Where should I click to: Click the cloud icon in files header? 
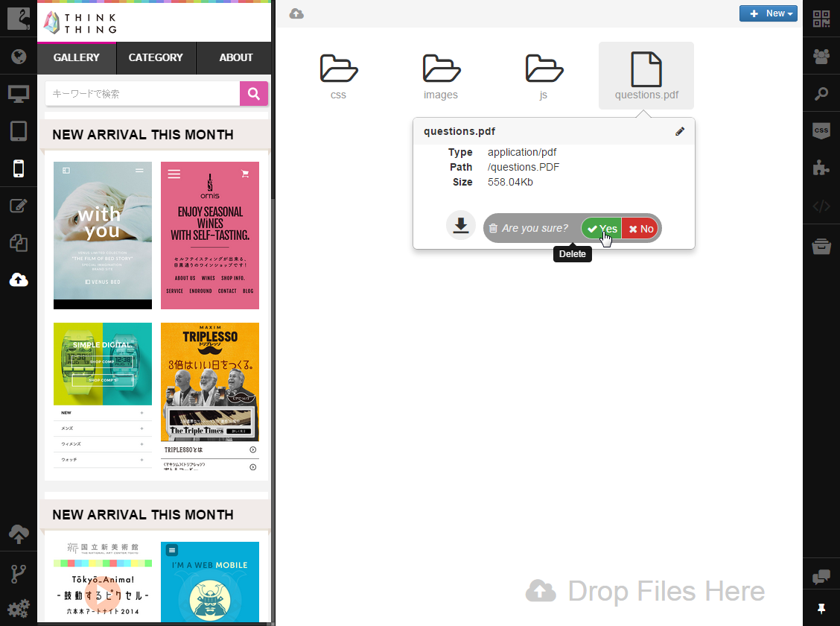point(296,14)
